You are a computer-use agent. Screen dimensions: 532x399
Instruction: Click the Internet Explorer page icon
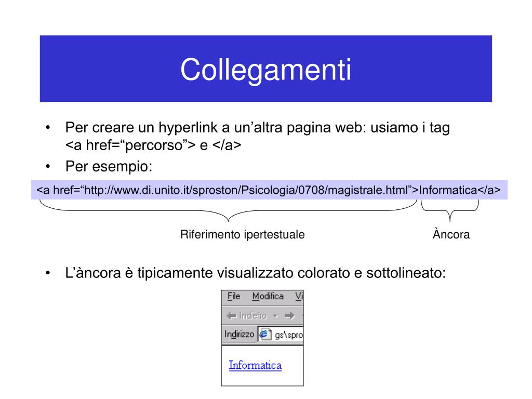(265, 335)
